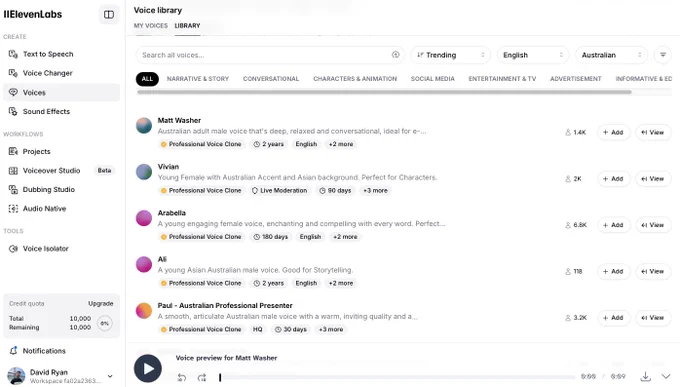Viewport: 680px width, 387px height.
Task: Add Matt Washer voice
Action: (613, 132)
